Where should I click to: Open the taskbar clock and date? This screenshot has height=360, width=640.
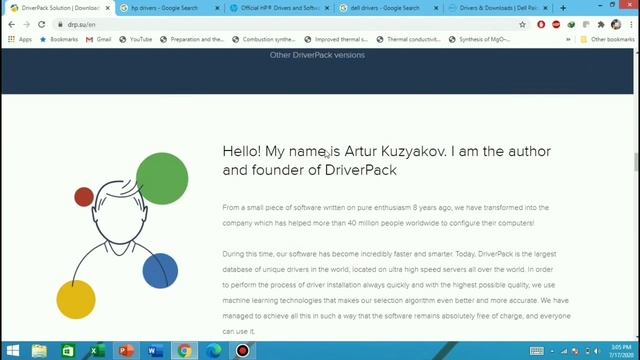pos(621,351)
